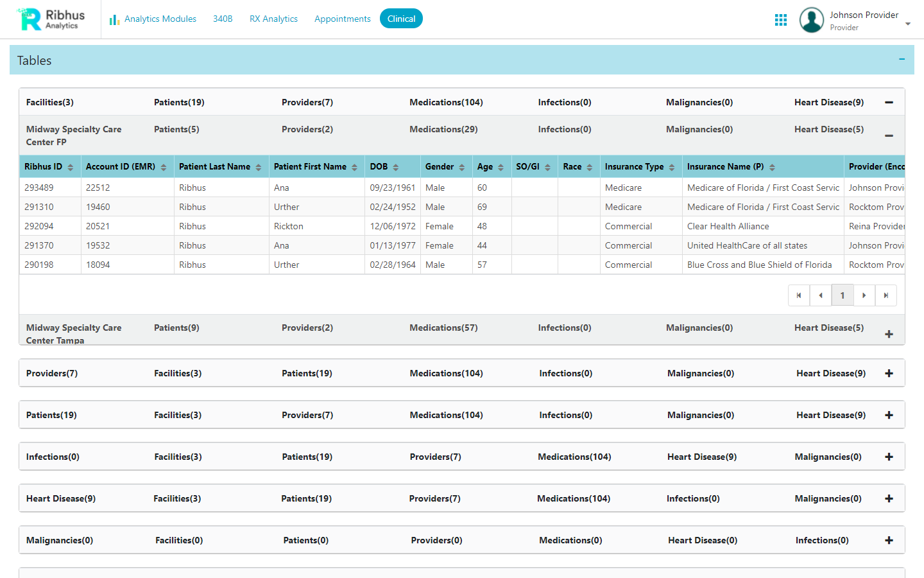Select the Appointments navigation item
The height and width of the screenshot is (578, 924).
pyautogui.click(x=343, y=19)
